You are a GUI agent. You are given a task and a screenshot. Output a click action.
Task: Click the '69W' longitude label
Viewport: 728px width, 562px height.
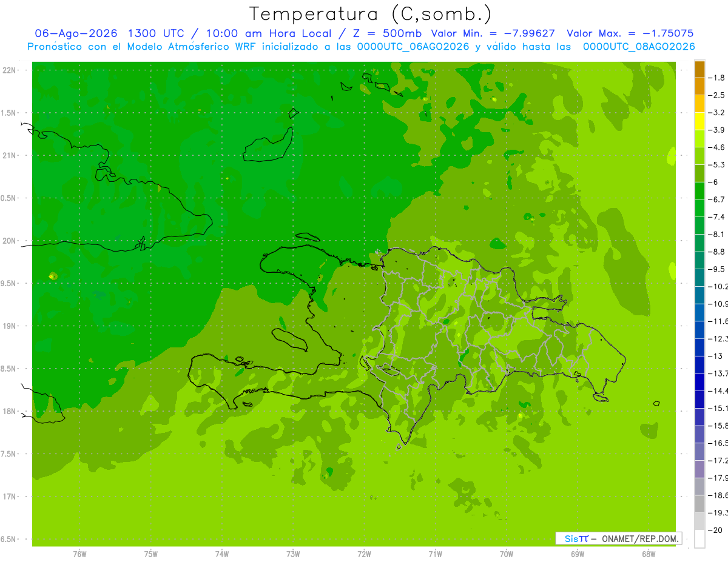click(x=578, y=554)
